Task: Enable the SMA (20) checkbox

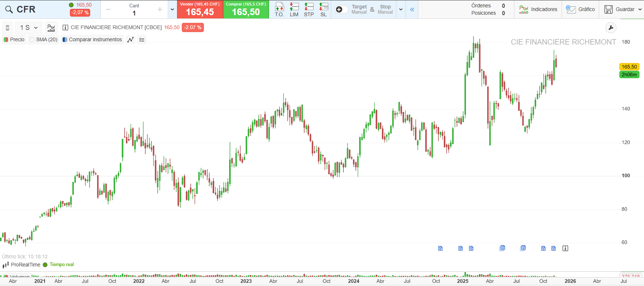Action: [32, 40]
